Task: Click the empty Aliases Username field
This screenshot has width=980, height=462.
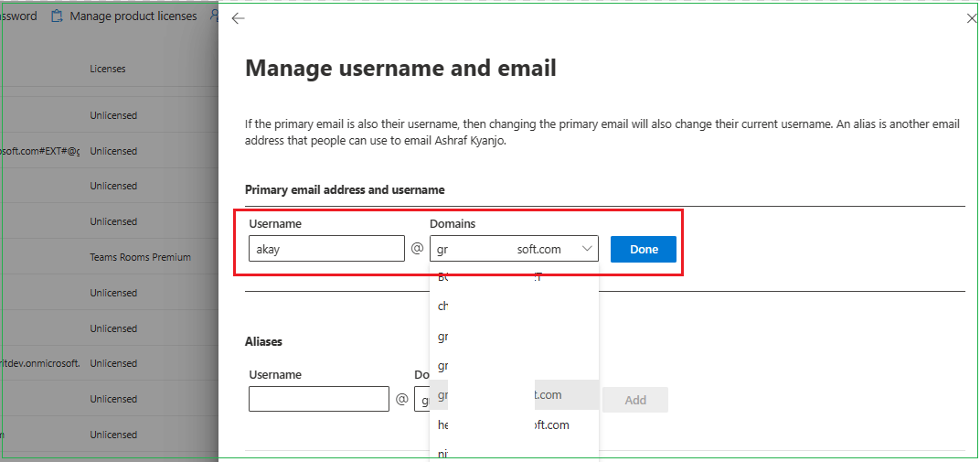Action: (x=319, y=399)
